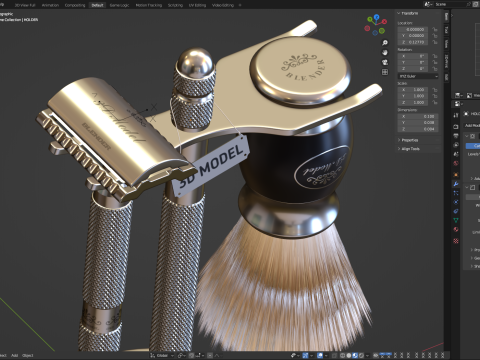Image resolution: width=480 pixels, height=360 pixels.
Task: Switch to the Animation workspace tab
Action: coord(50,5)
